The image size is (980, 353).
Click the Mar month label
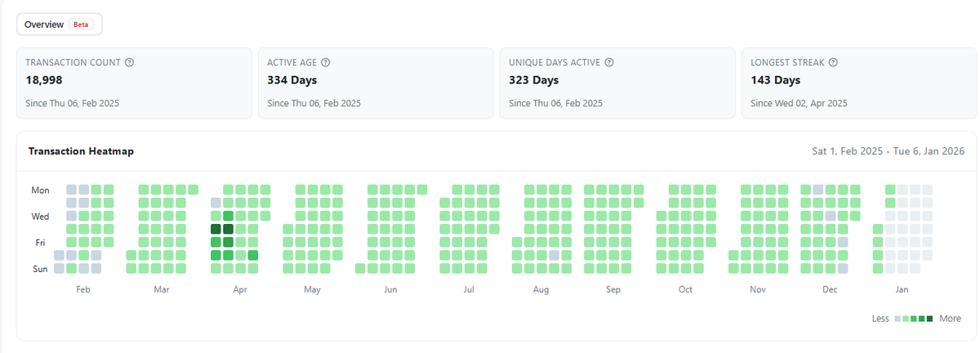pyautogui.click(x=162, y=289)
